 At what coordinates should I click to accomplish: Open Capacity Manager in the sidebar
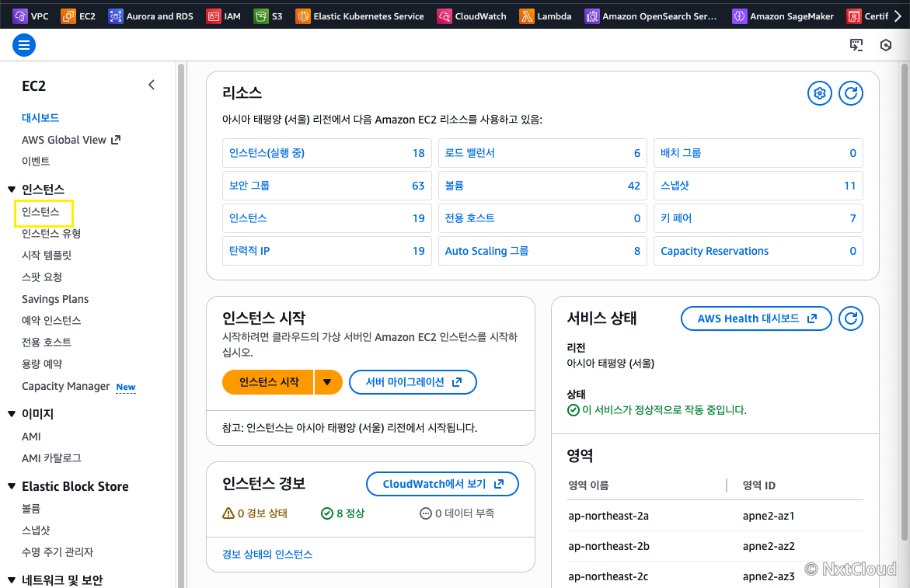pos(65,386)
